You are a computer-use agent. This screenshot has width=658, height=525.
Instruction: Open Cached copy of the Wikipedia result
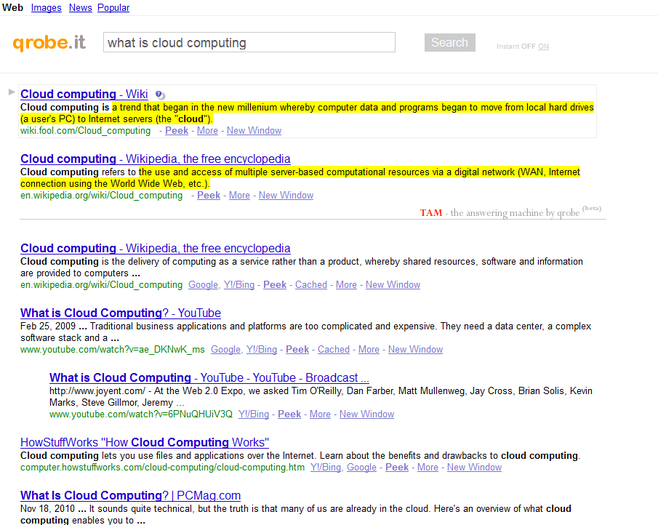[x=311, y=285]
